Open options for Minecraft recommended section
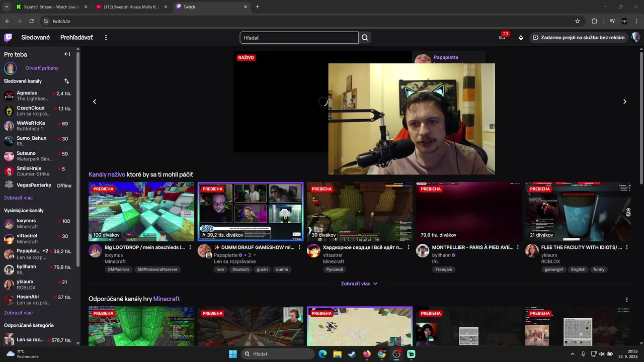Viewport: 644px width, 362px height. (627, 300)
